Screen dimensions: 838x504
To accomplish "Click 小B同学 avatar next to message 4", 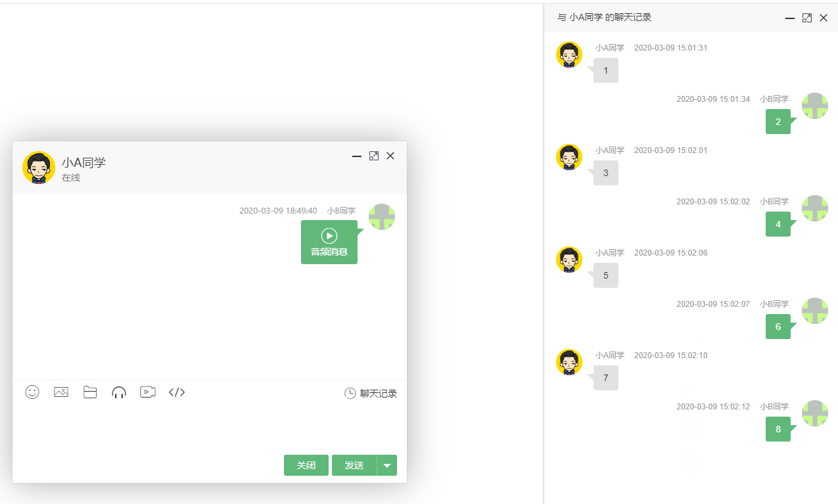I will [815, 208].
